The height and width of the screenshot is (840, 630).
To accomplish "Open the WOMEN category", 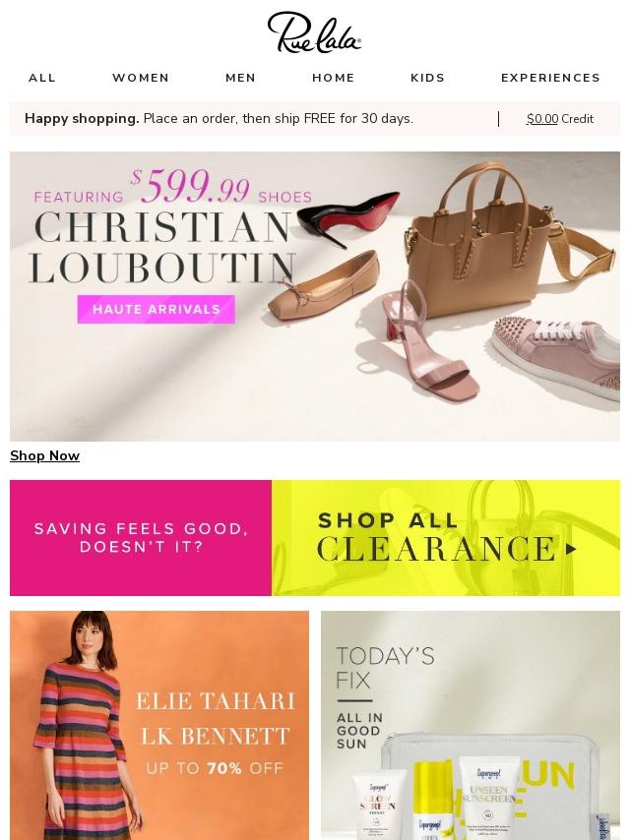I will coord(141,78).
